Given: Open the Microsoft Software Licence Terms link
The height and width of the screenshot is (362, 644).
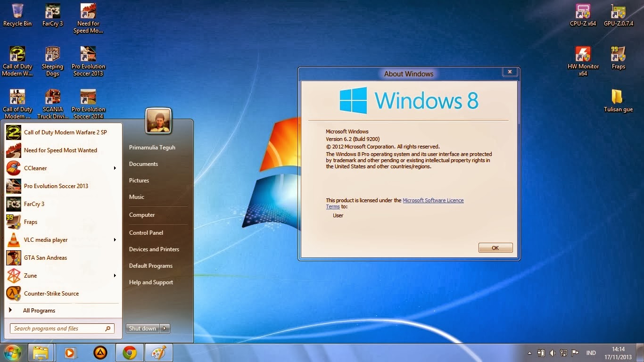Looking at the screenshot, I should tap(433, 200).
